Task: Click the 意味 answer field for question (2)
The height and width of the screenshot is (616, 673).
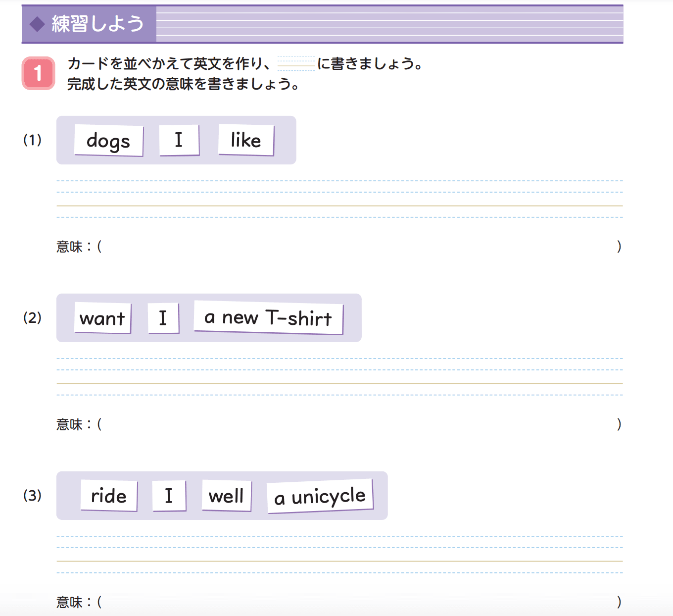Action: [359, 424]
